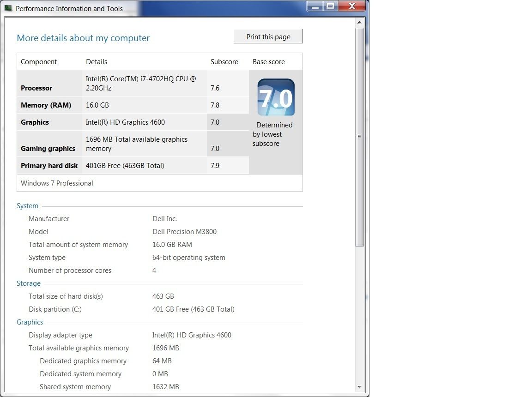This screenshot has height=397, width=532.
Task: Click the scrollbar up arrow
Action: click(359, 22)
